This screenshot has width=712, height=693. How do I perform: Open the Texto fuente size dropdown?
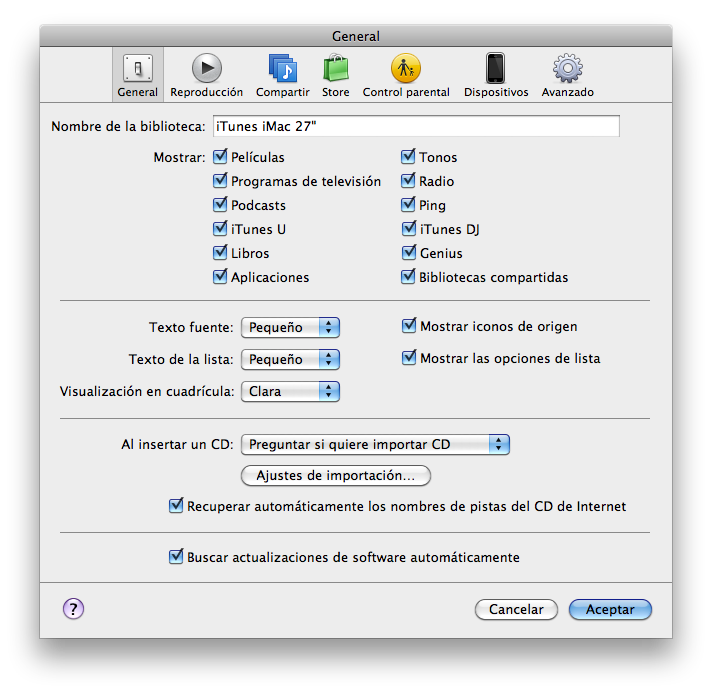(290, 327)
